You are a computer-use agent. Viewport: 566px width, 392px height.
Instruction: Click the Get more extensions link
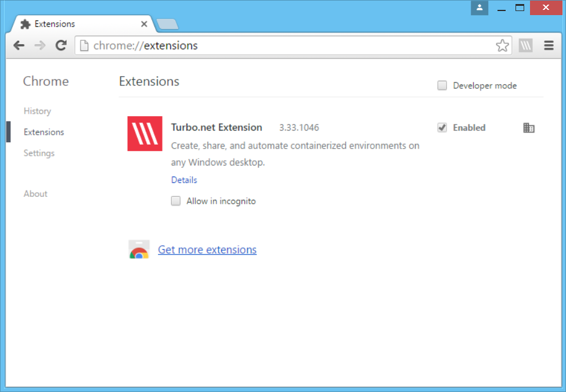pyautogui.click(x=207, y=249)
